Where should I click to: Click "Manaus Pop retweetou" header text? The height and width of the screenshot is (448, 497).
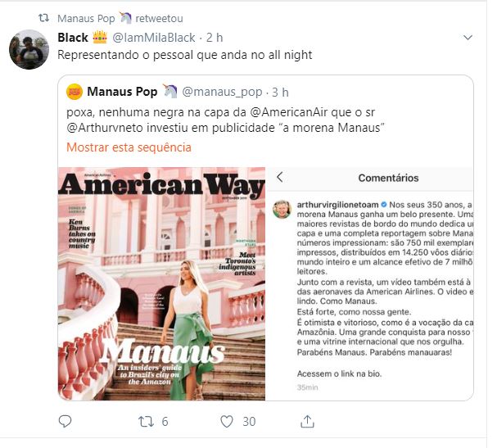coord(110,17)
